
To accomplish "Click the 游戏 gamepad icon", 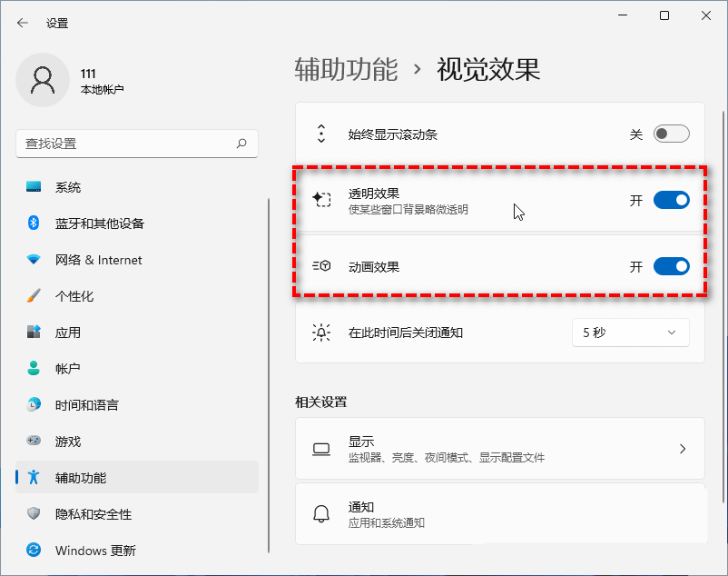I will point(34,442).
